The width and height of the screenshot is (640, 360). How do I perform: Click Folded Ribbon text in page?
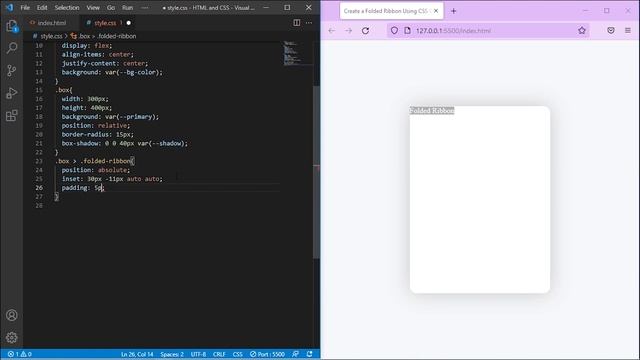(x=432, y=111)
